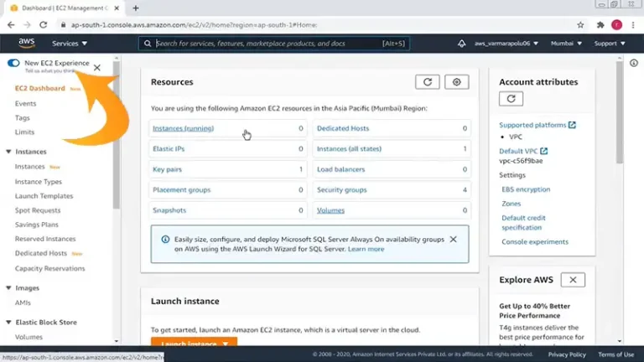
Task: Open Instance Types in sidebar
Action: click(39, 181)
